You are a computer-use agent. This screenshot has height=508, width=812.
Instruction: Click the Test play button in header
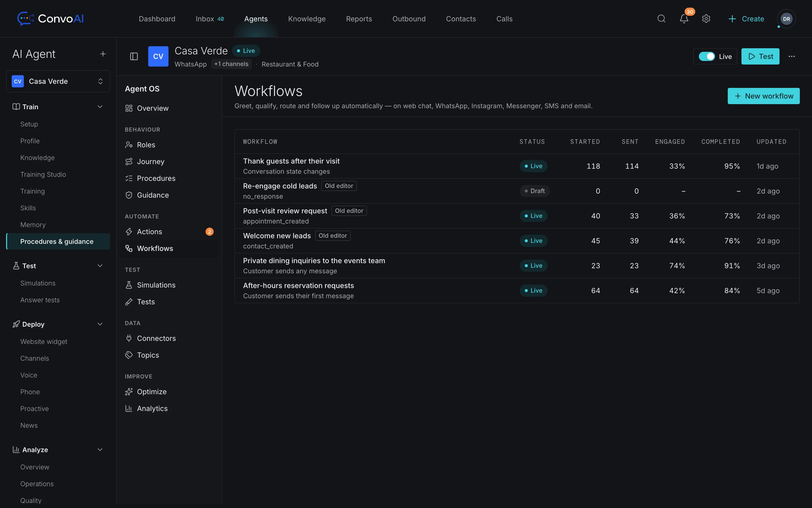coord(760,56)
